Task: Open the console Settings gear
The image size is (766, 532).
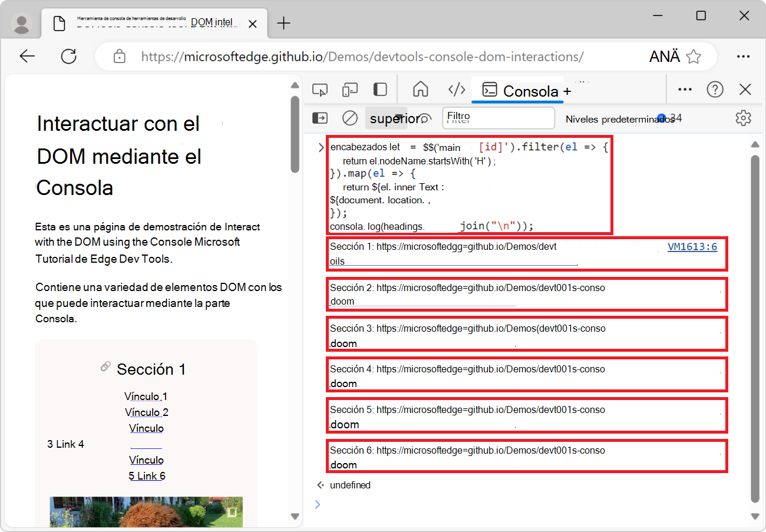Action: point(743,118)
